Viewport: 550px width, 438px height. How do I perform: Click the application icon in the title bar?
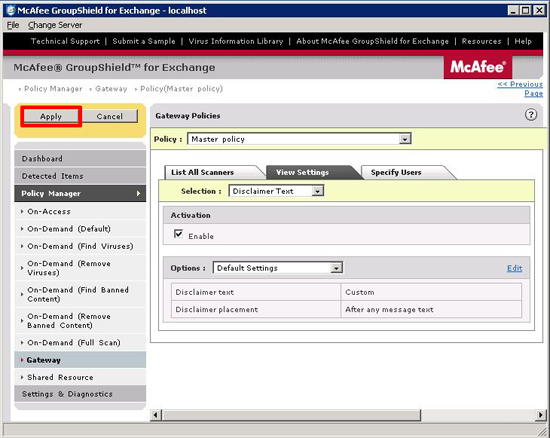(11, 10)
